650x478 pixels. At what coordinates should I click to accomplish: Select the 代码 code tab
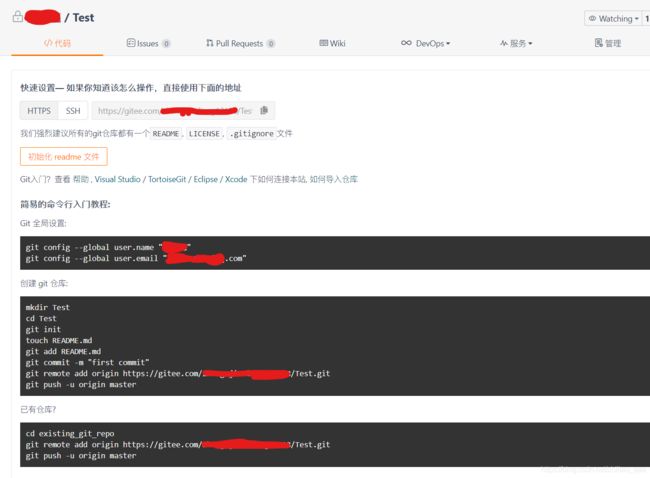[x=57, y=43]
